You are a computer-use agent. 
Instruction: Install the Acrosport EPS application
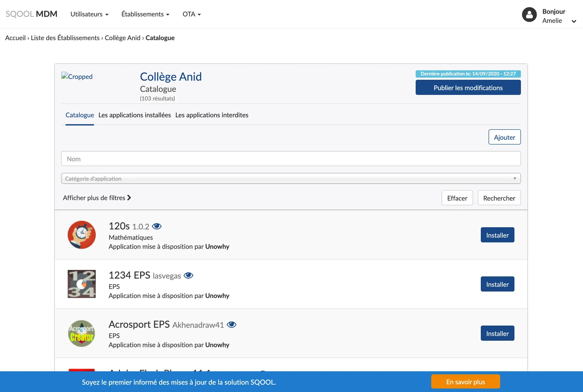tap(497, 333)
